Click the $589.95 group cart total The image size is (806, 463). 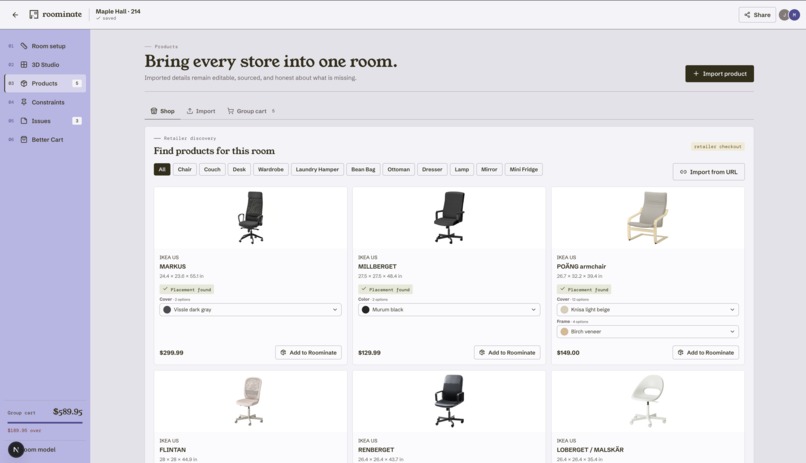pos(68,412)
